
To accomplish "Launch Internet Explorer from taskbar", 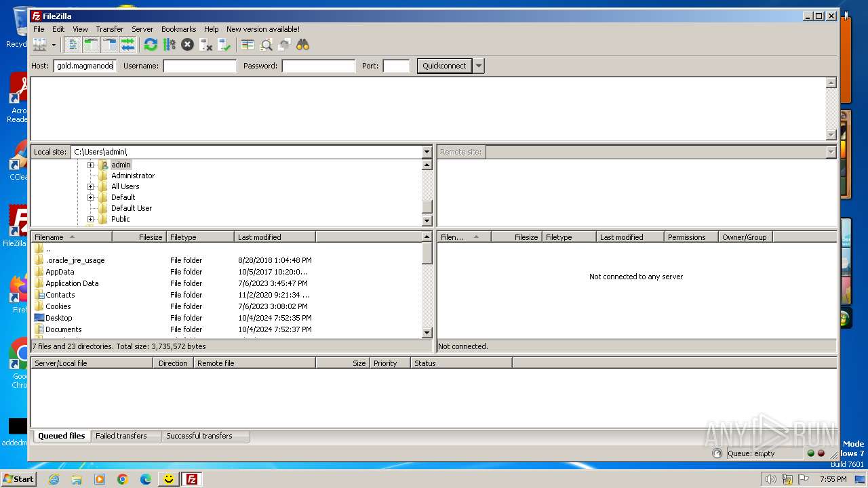I will pyautogui.click(x=54, y=479).
